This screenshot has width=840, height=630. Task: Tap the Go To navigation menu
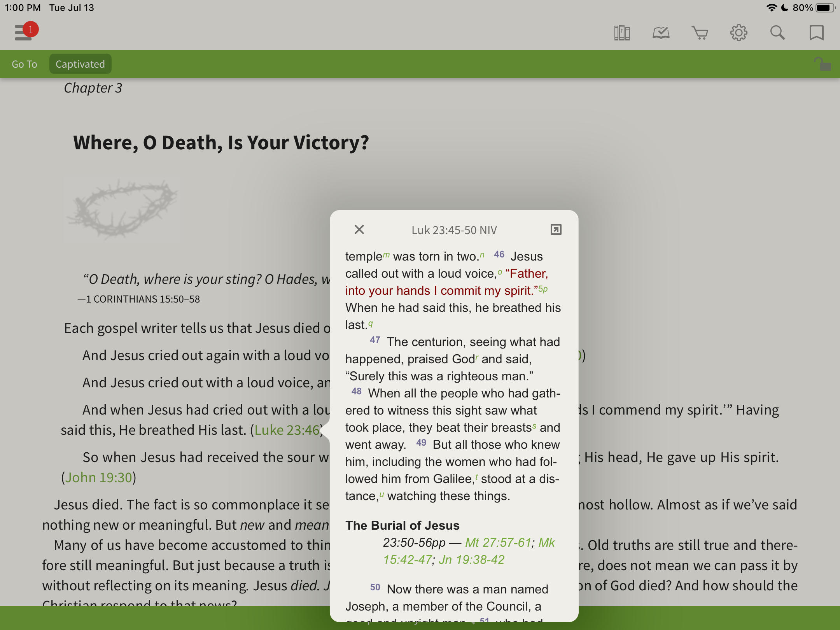point(24,64)
